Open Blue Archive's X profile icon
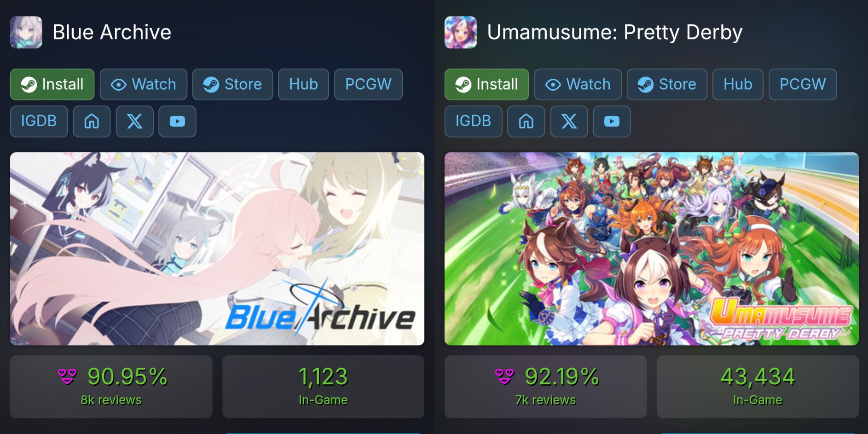 click(x=134, y=122)
